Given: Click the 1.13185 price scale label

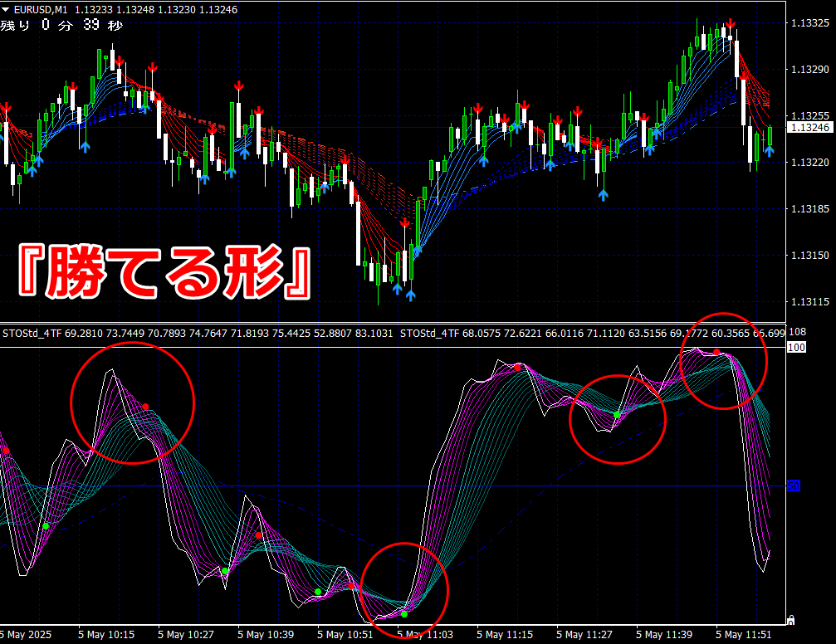Looking at the screenshot, I should point(810,208).
